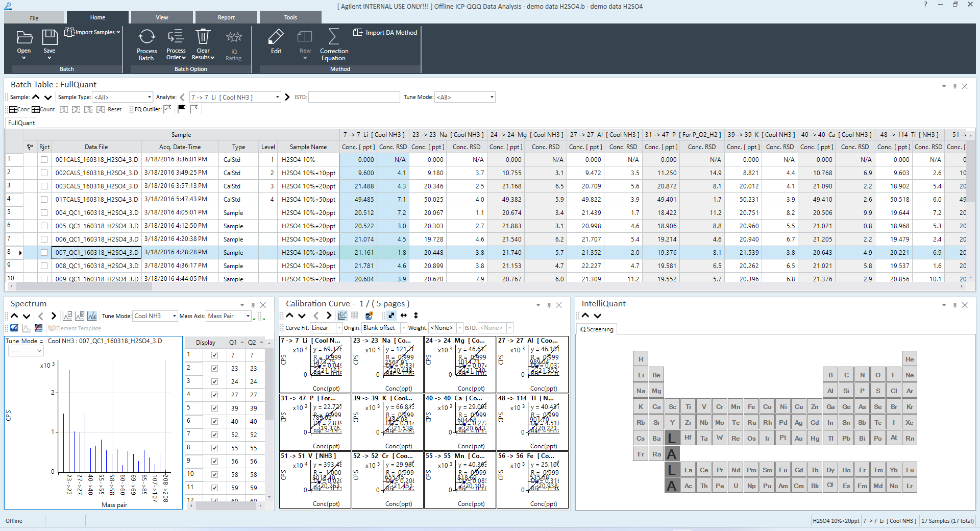Go to next spectrum with right arrow
This screenshot has height=531, width=980.
tap(53, 316)
